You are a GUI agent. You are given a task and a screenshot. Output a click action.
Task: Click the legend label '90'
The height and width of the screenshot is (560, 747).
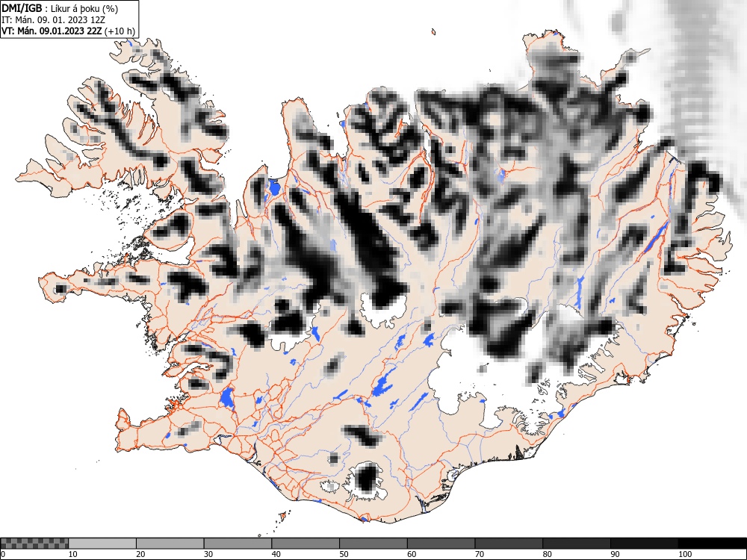click(615, 554)
